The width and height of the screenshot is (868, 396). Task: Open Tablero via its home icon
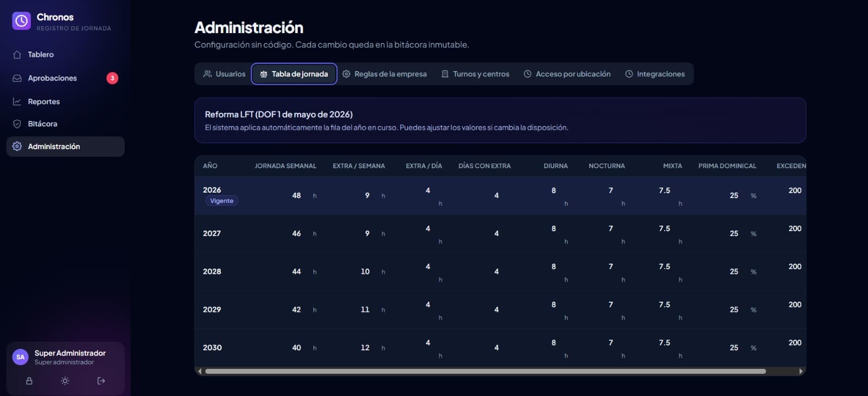(17, 55)
